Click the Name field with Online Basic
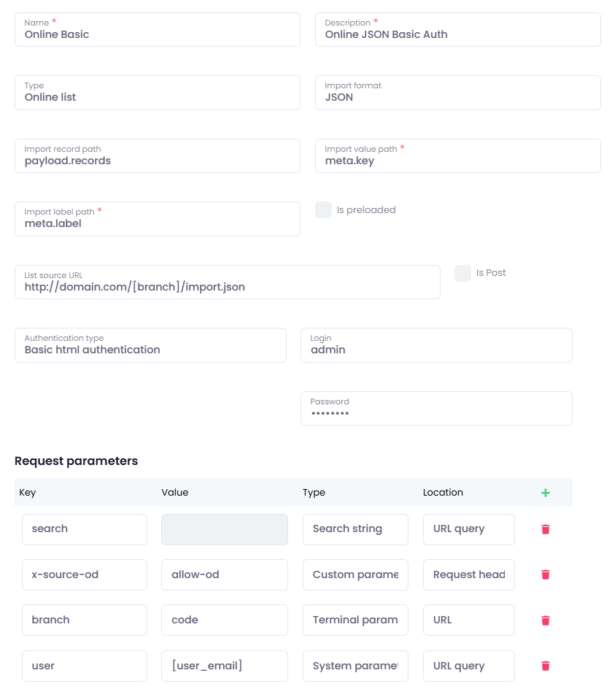 pyautogui.click(x=157, y=30)
